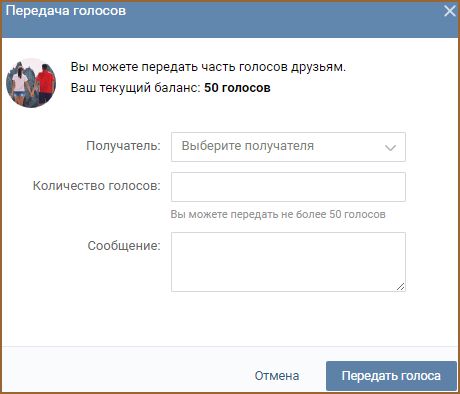Click the message box resize grip icon
Screen dimensions: 460x394
tap(400, 287)
